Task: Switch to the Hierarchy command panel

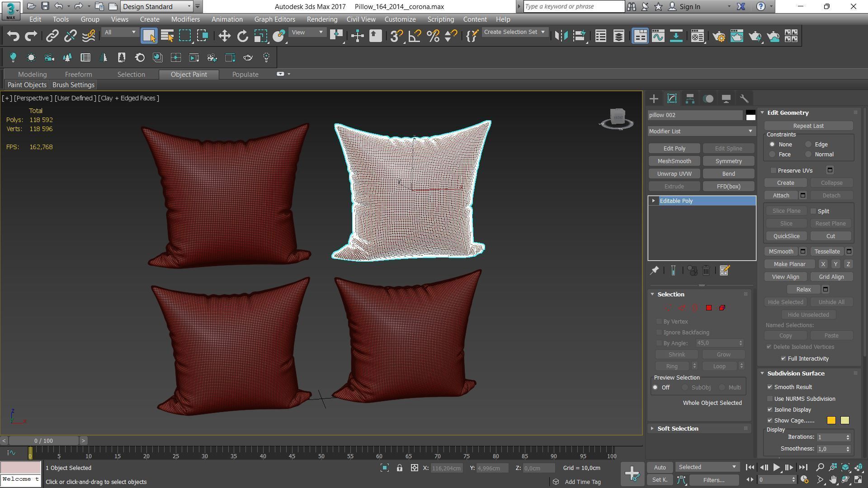Action: [690, 99]
